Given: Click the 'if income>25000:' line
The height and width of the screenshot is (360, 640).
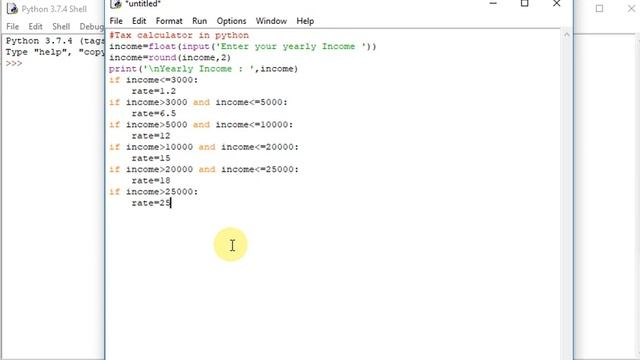Looking at the screenshot, I should click(x=153, y=192).
